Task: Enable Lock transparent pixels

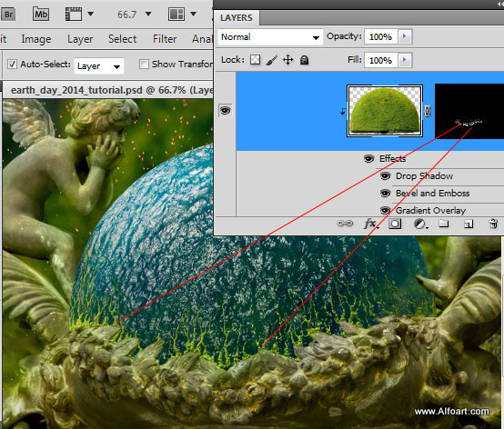Action: click(x=256, y=60)
